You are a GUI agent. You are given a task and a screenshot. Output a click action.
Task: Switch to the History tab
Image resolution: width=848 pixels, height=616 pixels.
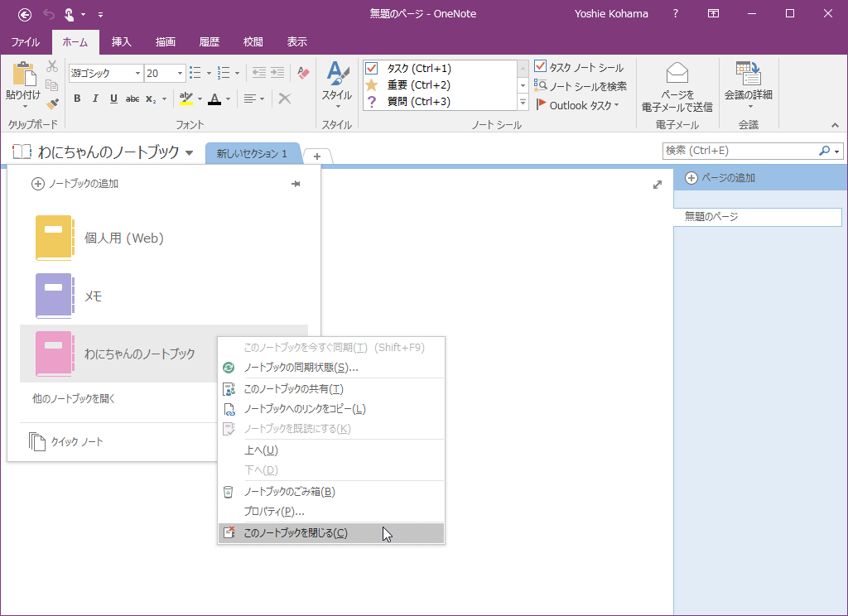point(209,42)
